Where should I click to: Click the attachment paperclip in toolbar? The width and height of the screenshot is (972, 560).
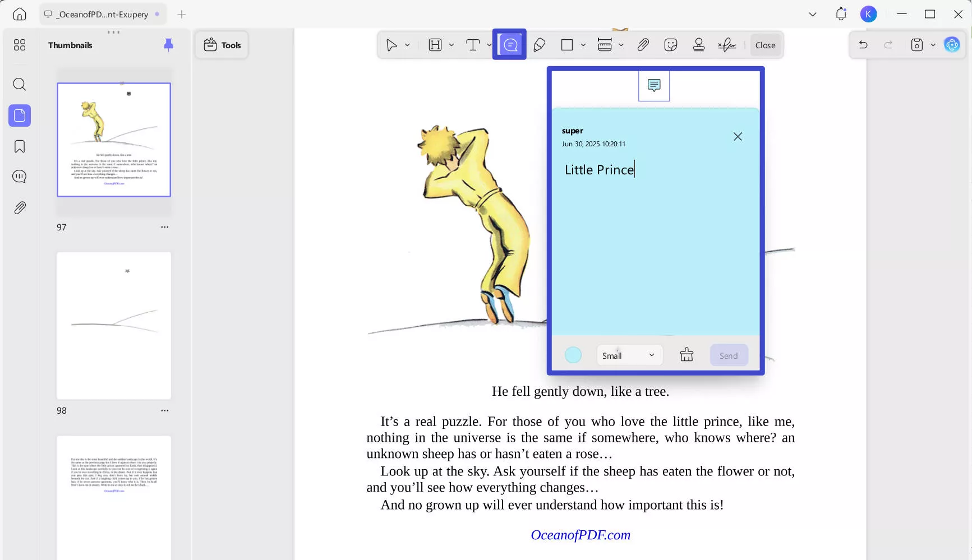click(643, 45)
